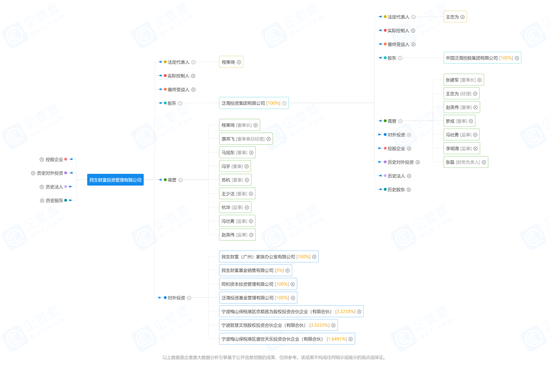Image resolution: width=550 pixels, height=366 pixels.
Task: Expand 泛海投资集团's 控股企业 branch circle icon
Action: pos(409,148)
